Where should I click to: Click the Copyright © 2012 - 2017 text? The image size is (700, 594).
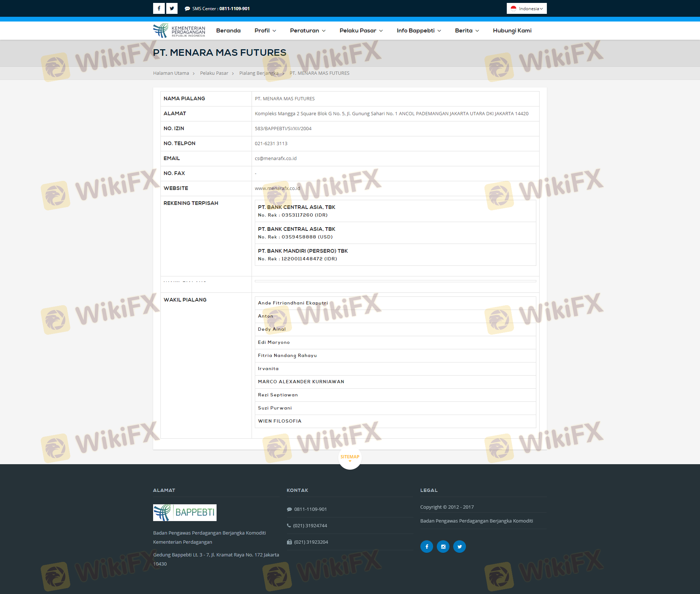click(447, 507)
